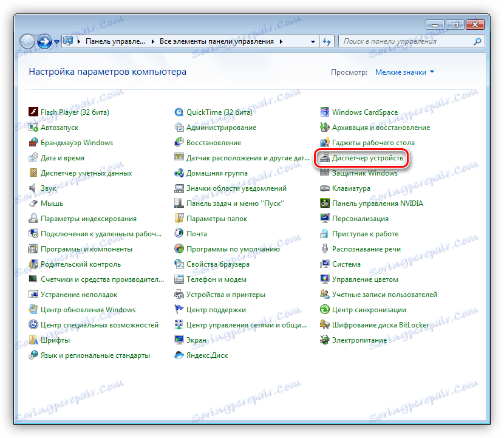Expand arrow before Панель управле... breadcrumb
Image resolution: width=504 pixels, height=438 pixels.
79,41
